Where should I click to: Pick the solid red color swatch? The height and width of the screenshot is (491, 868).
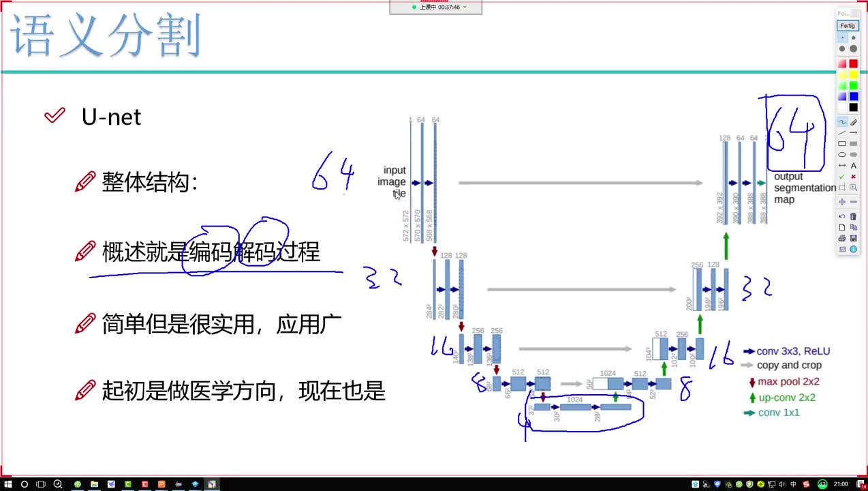pyautogui.click(x=853, y=63)
